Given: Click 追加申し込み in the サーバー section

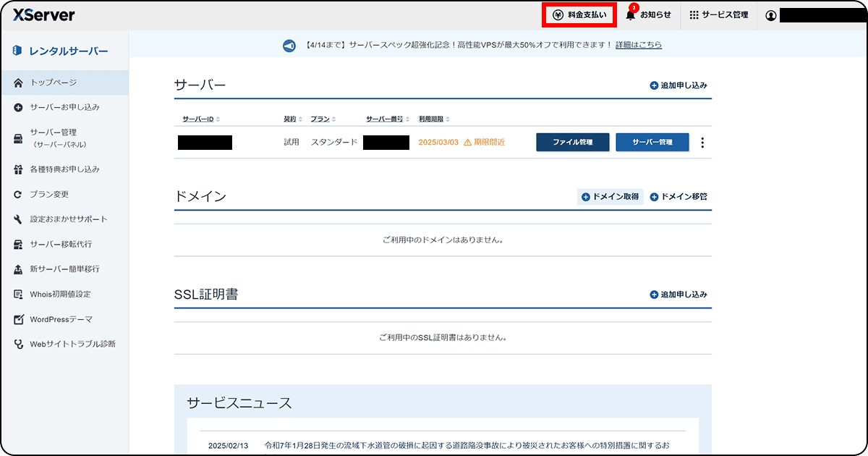Looking at the screenshot, I should pyautogui.click(x=678, y=85).
